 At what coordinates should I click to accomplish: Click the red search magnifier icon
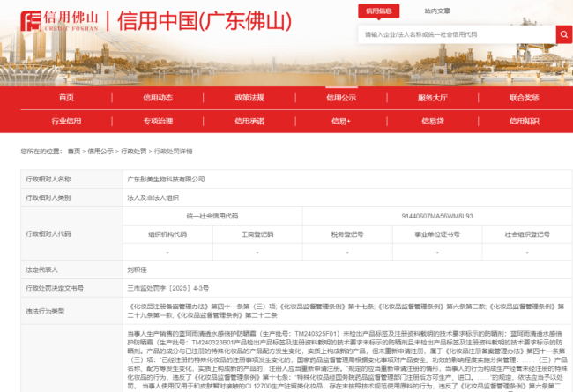(x=563, y=34)
